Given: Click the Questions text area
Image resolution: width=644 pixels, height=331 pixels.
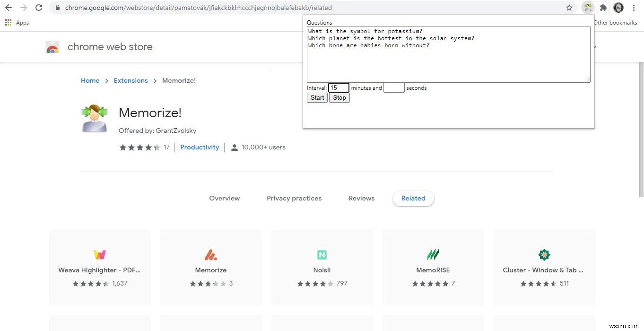Looking at the screenshot, I should (x=449, y=54).
